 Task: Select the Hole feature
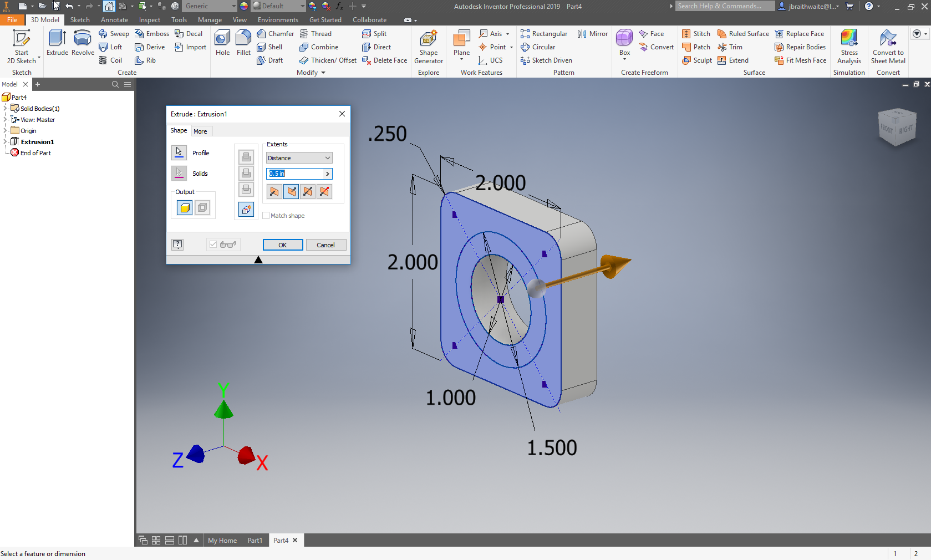coord(222,43)
